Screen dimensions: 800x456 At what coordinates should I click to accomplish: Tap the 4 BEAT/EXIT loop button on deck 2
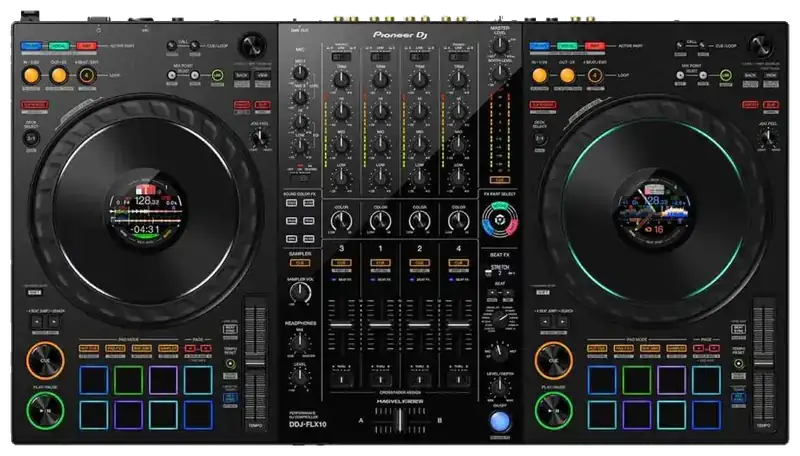coord(594,75)
